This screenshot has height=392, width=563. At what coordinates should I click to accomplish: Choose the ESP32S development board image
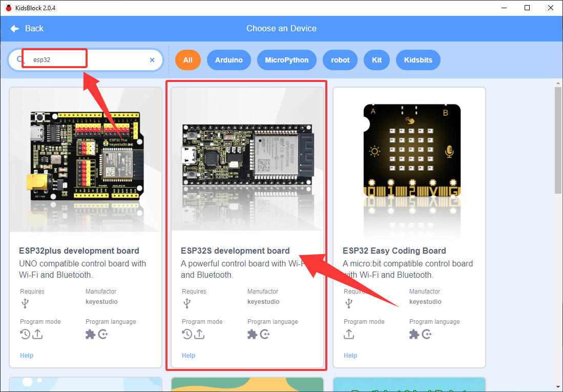[247, 160]
